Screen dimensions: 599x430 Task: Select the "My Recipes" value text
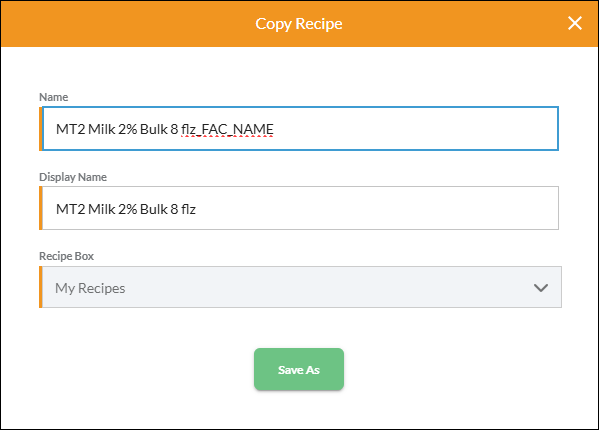tap(90, 288)
